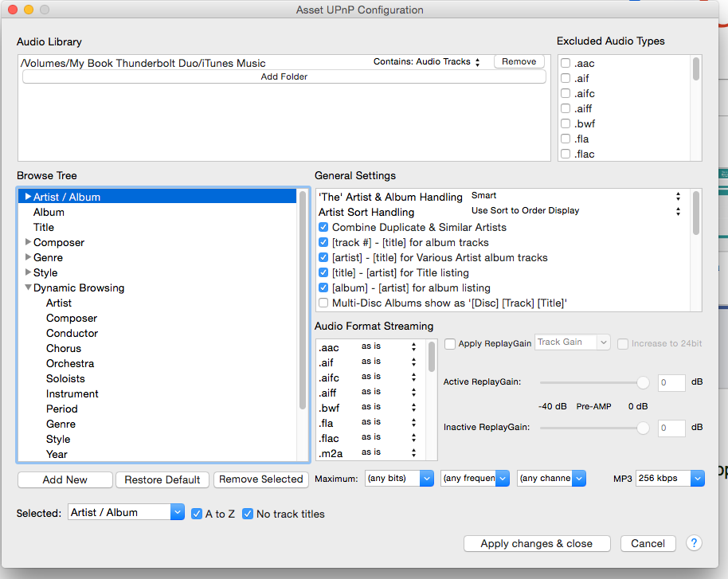Click the Add Folder button
Image resolution: width=728 pixels, height=579 pixels.
point(284,76)
